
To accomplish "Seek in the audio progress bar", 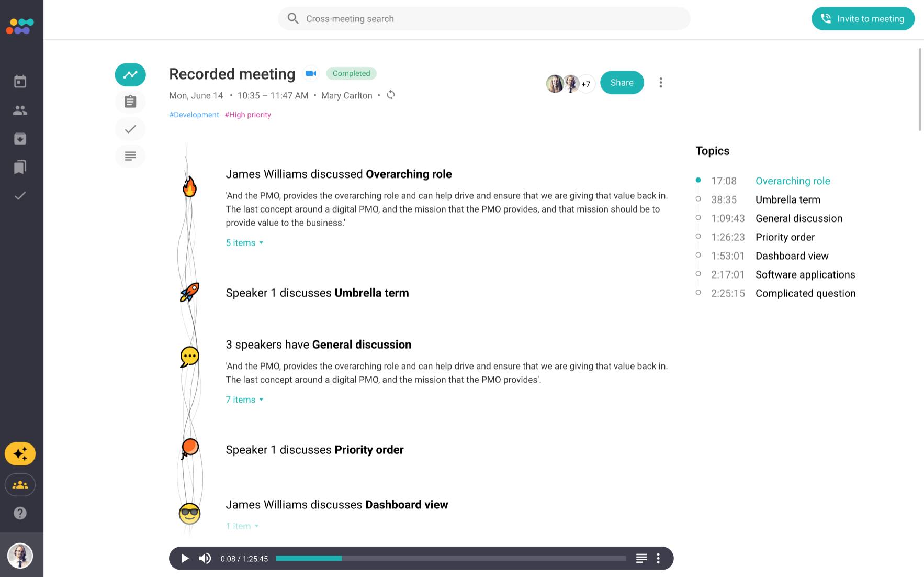I will (x=450, y=559).
